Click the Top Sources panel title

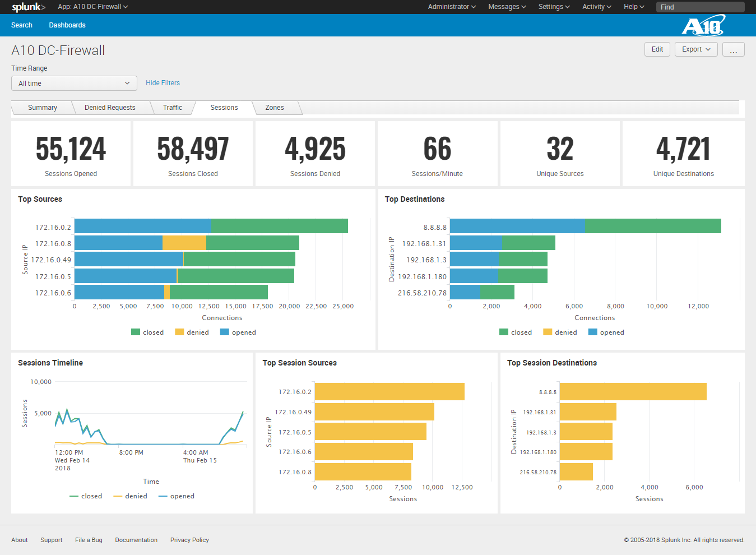click(x=40, y=199)
